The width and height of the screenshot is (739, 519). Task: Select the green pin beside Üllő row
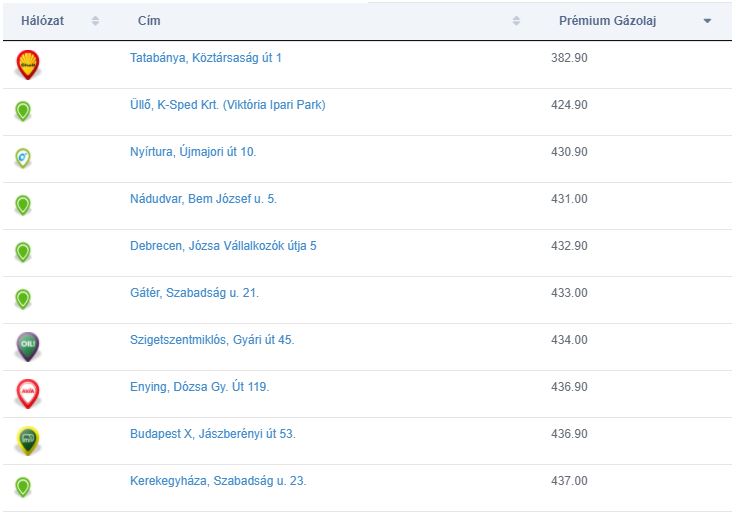[23, 111]
